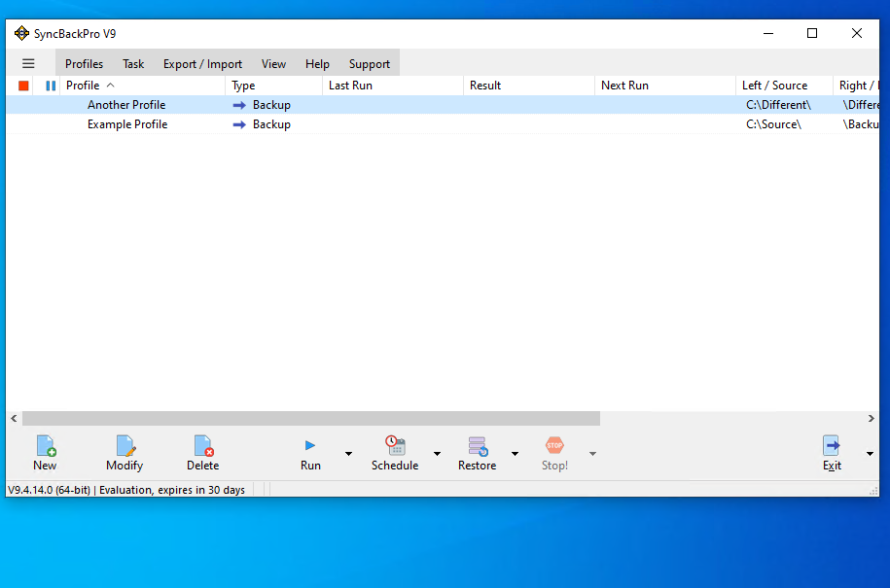Sort by the Next Run column header
This screenshot has width=890, height=588.
[665, 86]
